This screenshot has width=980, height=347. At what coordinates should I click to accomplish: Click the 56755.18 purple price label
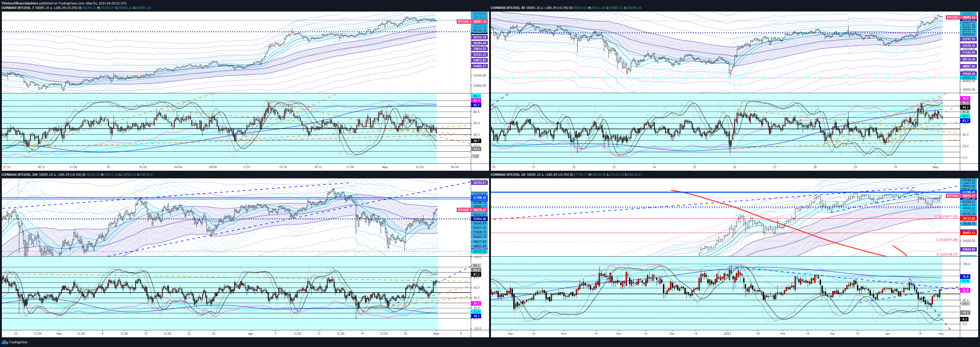[479, 37]
